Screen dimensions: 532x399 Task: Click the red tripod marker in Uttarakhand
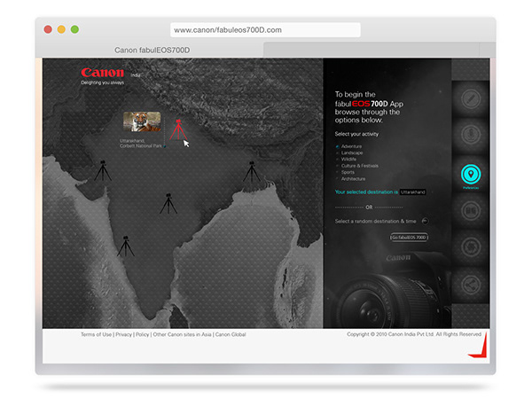click(x=178, y=129)
